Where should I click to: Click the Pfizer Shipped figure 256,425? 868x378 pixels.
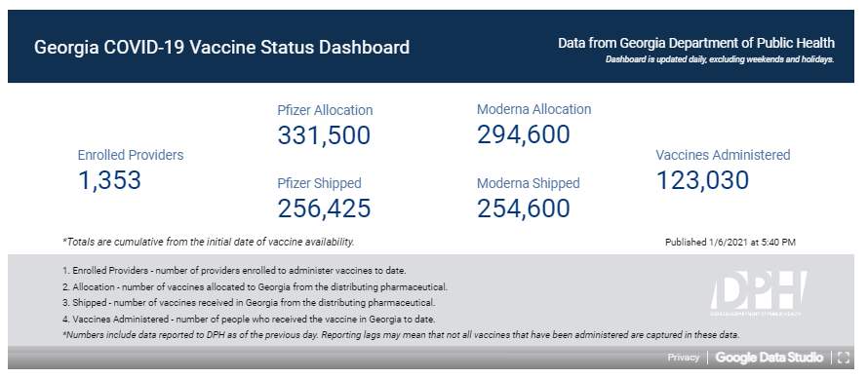(x=324, y=208)
